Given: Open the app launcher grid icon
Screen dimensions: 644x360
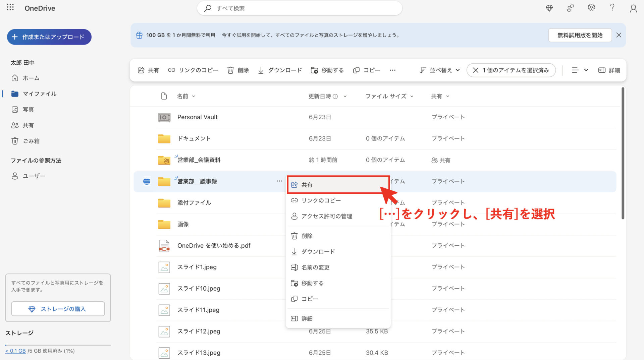Looking at the screenshot, I should pos(10,7).
